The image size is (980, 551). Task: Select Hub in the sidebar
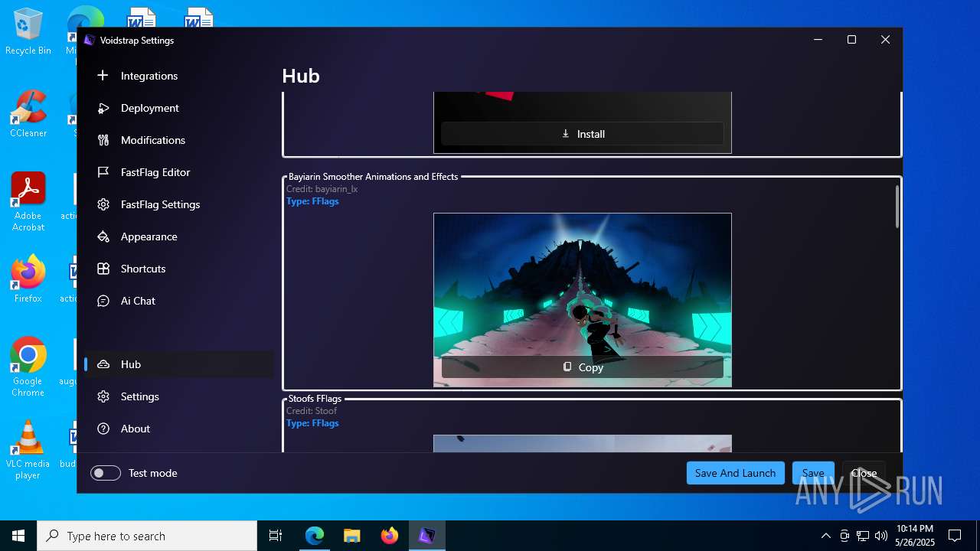click(178, 364)
